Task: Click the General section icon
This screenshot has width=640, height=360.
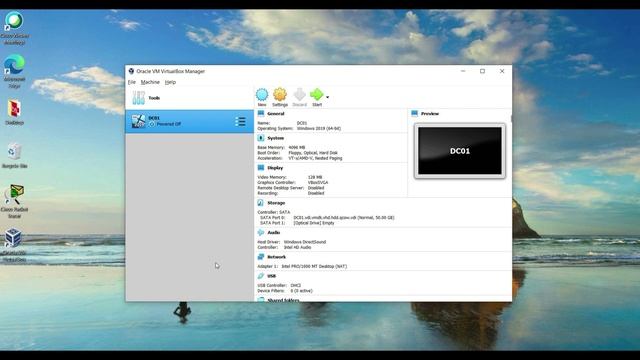Action: point(261,113)
